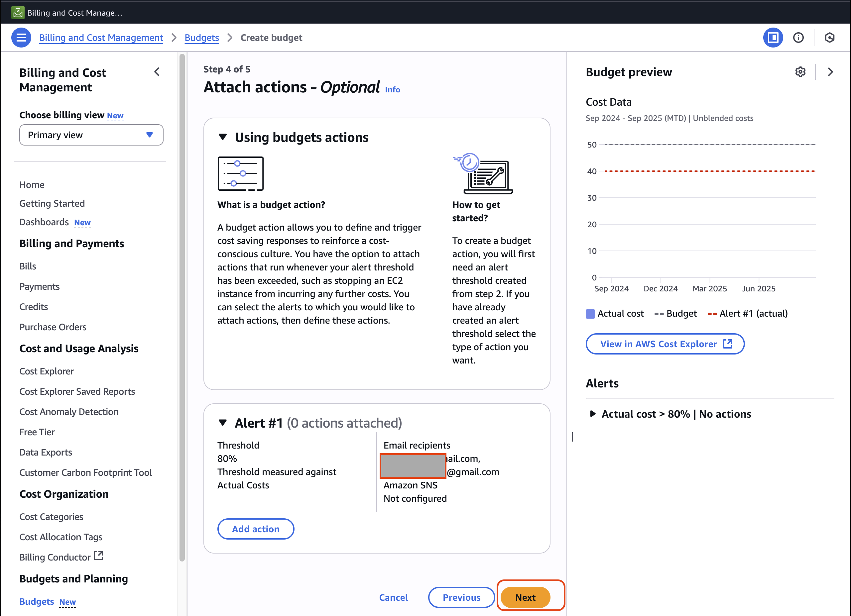Collapse Budget preview panel with right chevron
Image resolution: width=851 pixels, height=616 pixels.
click(x=830, y=72)
